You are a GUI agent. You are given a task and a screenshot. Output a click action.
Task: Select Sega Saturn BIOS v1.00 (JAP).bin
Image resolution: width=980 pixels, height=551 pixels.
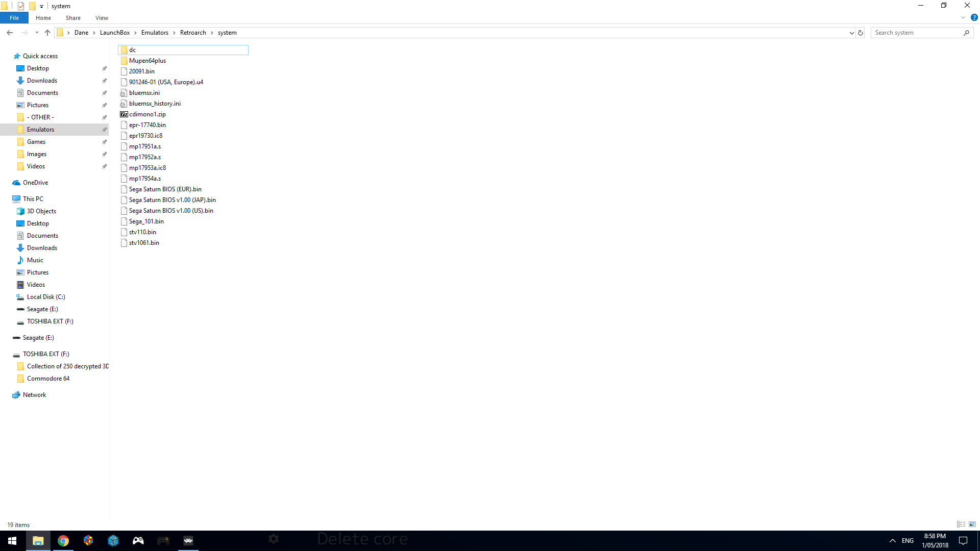coord(172,200)
